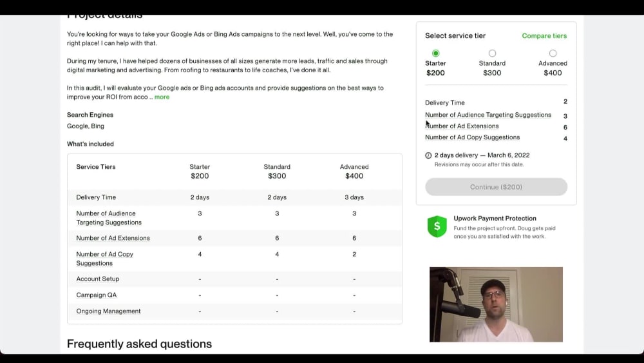Click the Number of Ad Copy Suggestions label in tier panel
Image resolution: width=644 pixels, height=363 pixels.
click(472, 137)
